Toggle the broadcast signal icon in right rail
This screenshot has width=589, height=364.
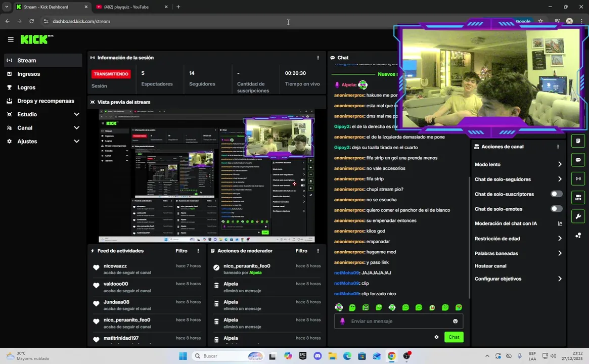coord(578,179)
